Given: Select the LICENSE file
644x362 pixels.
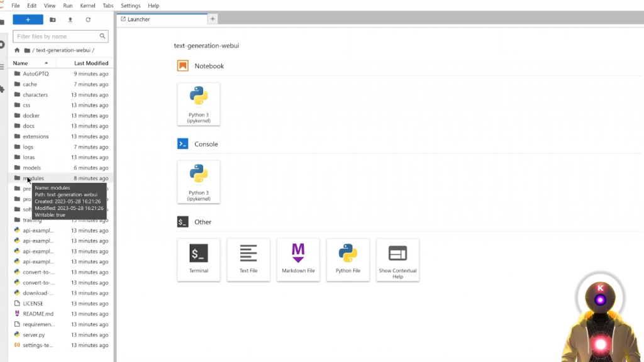Looking at the screenshot, I should pos(60,304).
